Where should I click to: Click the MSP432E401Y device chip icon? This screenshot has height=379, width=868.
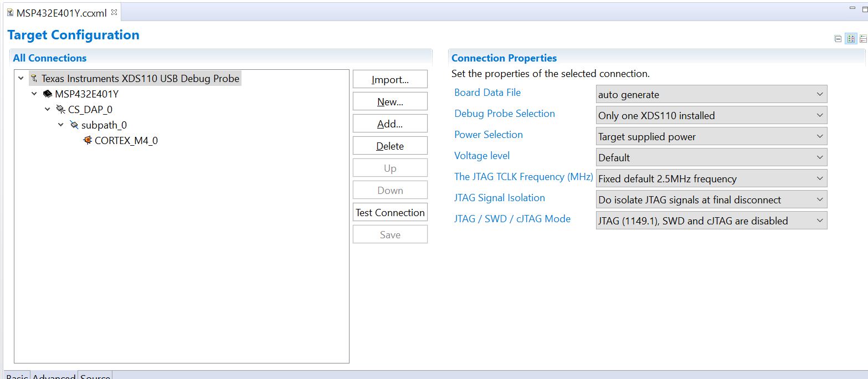pyautogui.click(x=47, y=94)
